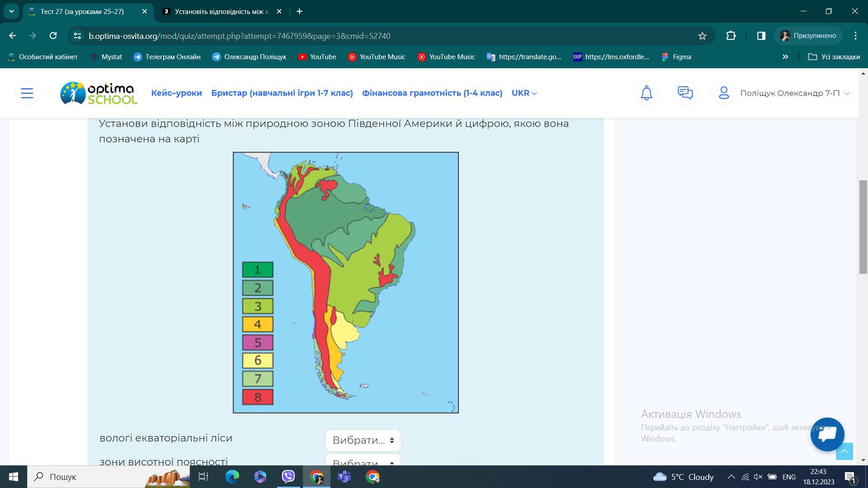The height and width of the screenshot is (488, 868).
Task: Open Фінансова грамотність (1-4 клас) link
Action: [x=432, y=93]
